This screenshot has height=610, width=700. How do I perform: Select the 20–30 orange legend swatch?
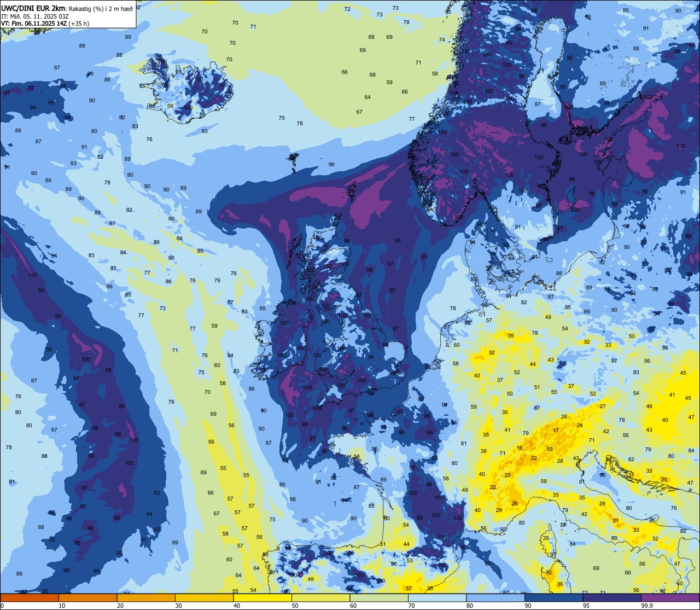[145, 597]
